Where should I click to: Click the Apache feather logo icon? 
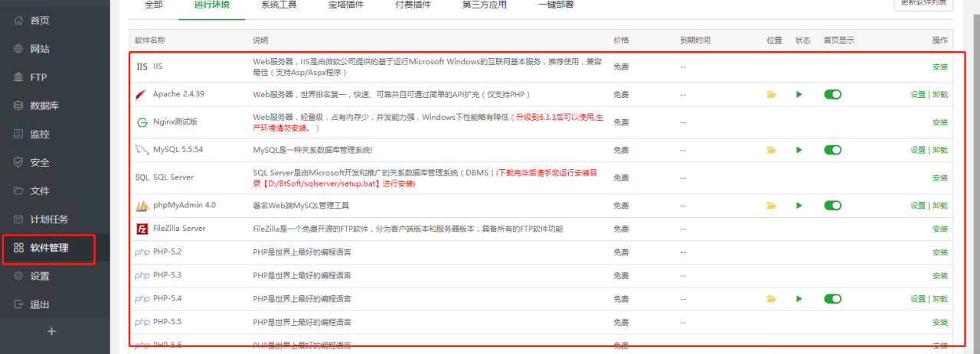(142, 95)
